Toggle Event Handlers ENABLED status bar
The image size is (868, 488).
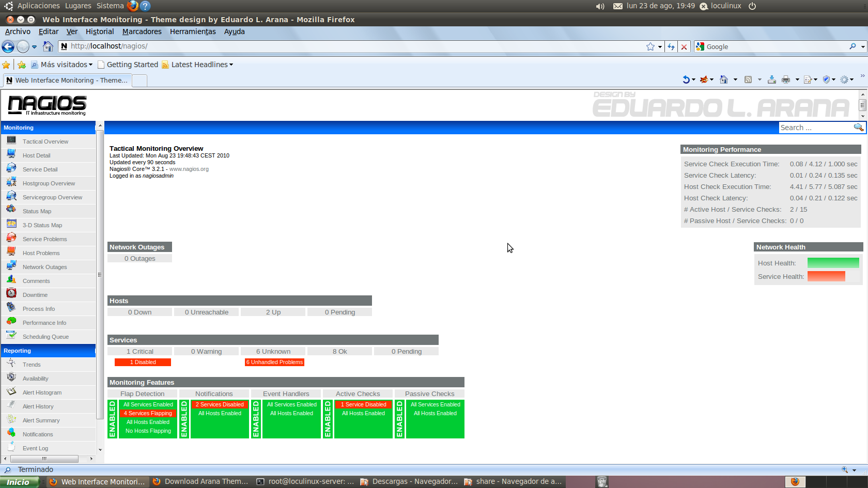[256, 419]
